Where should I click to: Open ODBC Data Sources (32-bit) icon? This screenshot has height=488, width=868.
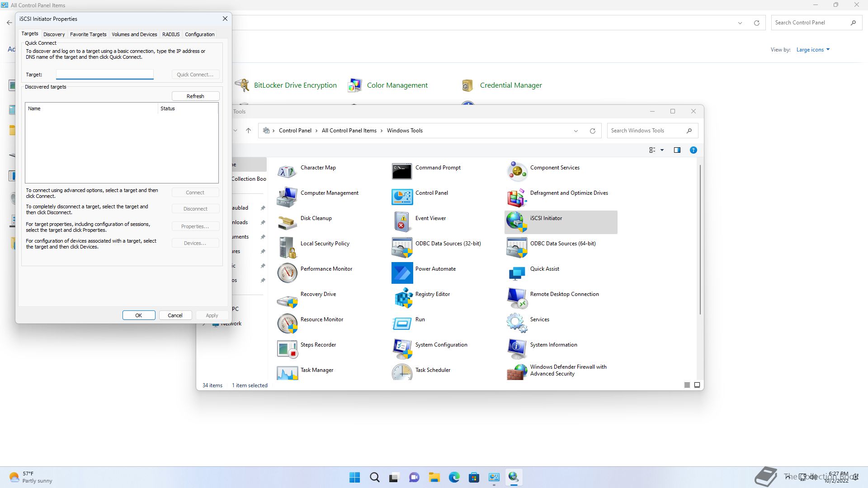point(402,247)
